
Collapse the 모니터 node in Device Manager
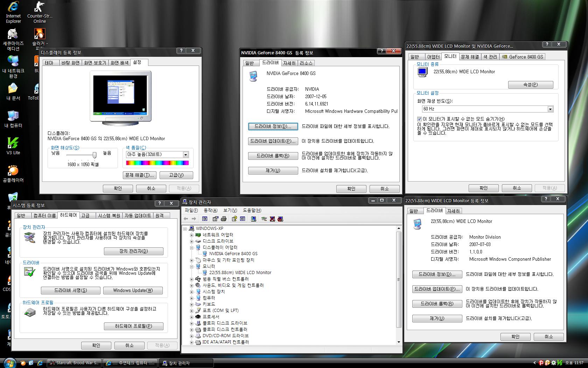click(191, 267)
